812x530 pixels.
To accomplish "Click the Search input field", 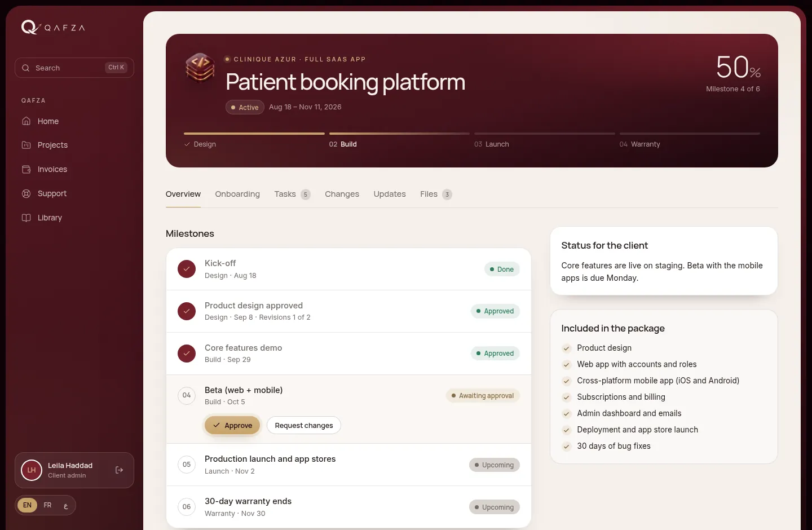I will [x=74, y=68].
